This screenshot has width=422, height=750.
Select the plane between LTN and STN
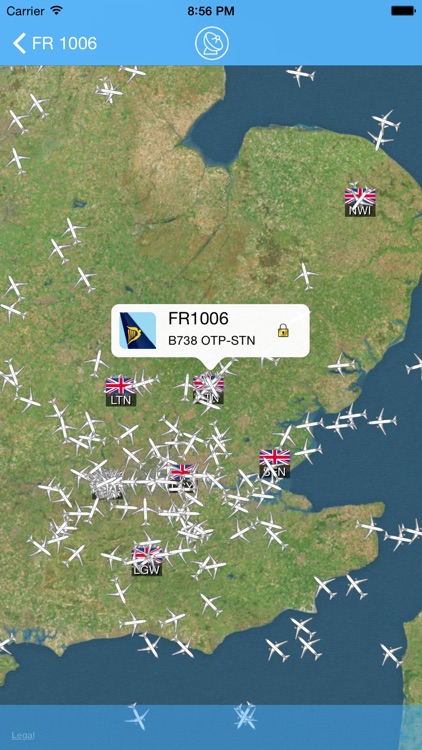185,387
